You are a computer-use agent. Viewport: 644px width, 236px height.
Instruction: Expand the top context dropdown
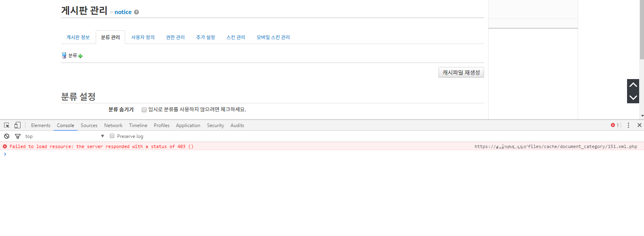point(103,136)
